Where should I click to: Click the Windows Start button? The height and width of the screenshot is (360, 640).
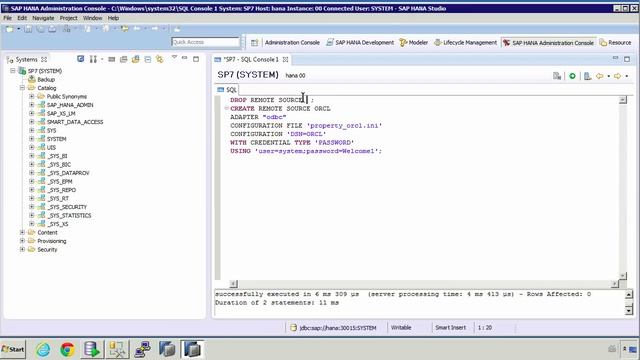(x=13, y=349)
